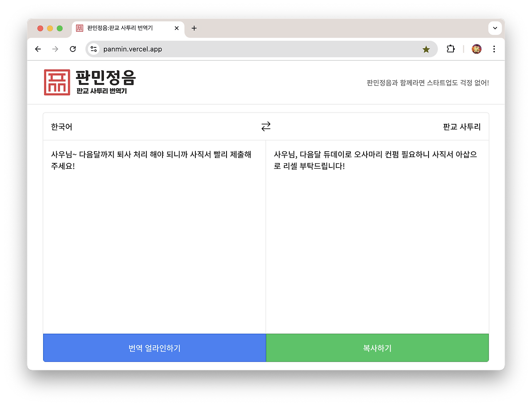Click the red close window button
The height and width of the screenshot is (406, 532).
[40, 28]
